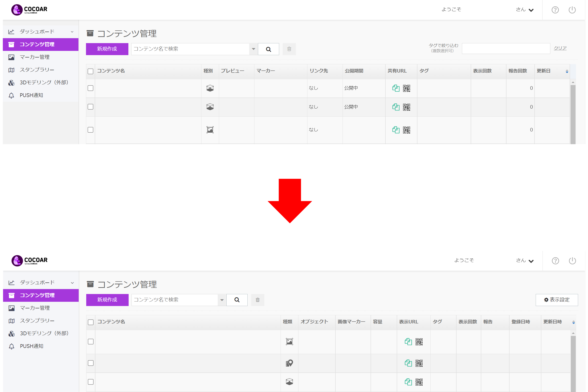Open スタンプラリー in lower sidebar
Image resolution: width=588 pixels, height=392 pixels.
[x=41, y=321]
